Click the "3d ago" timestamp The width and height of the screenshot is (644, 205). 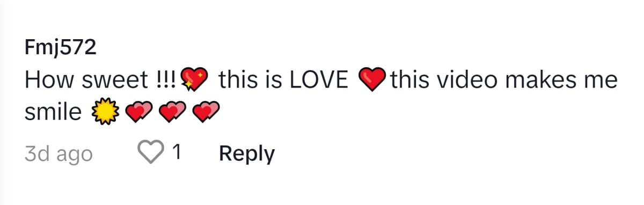click(58, 155)
